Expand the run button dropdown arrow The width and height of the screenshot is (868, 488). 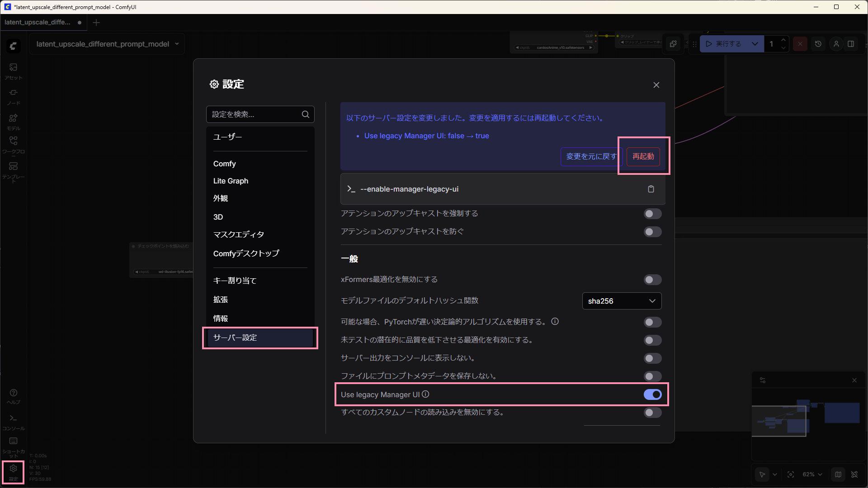coord(755,44)
